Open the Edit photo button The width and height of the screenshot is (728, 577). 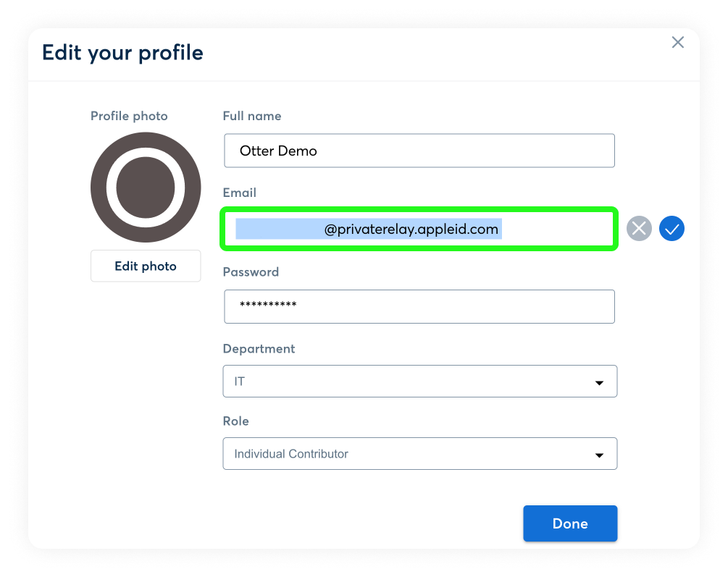click(x=146, y=266)
